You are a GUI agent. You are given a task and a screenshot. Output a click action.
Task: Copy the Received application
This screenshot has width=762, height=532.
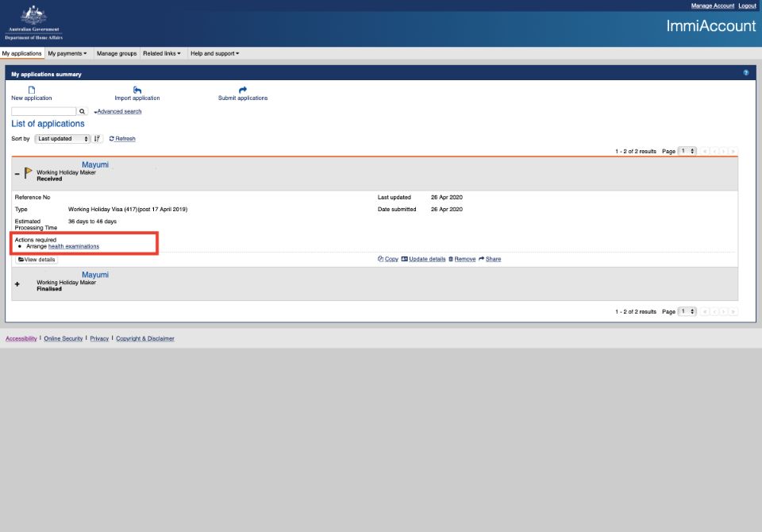pyautogui.click(x=388, y=259)
